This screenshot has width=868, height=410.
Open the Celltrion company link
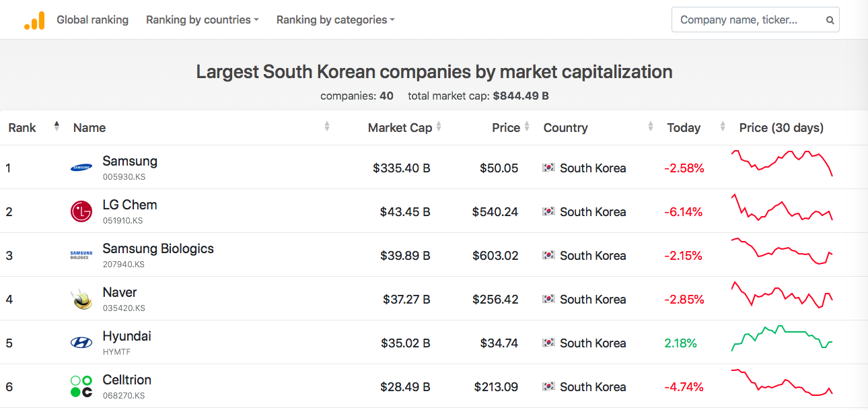(x=126, y=380)
